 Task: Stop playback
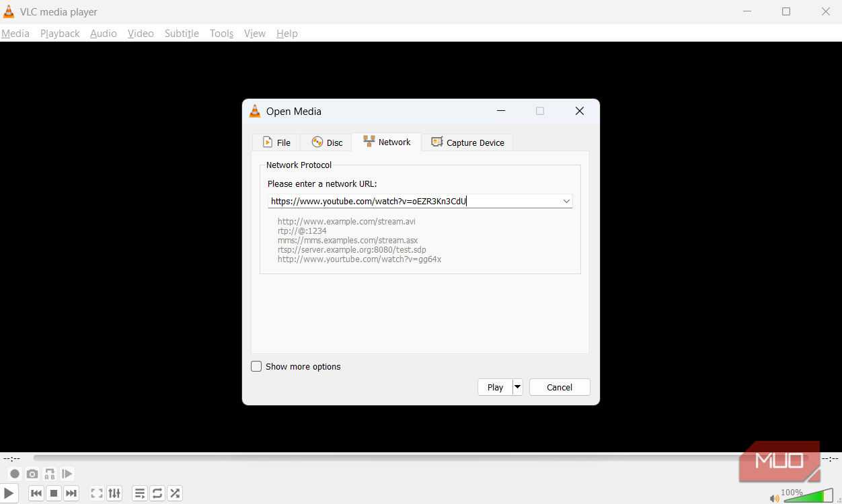[54, 493]
